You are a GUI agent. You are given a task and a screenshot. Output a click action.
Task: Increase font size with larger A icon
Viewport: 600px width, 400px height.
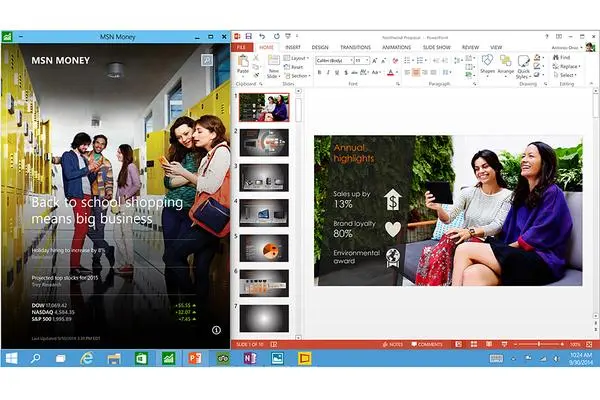[x=375, y=60]
